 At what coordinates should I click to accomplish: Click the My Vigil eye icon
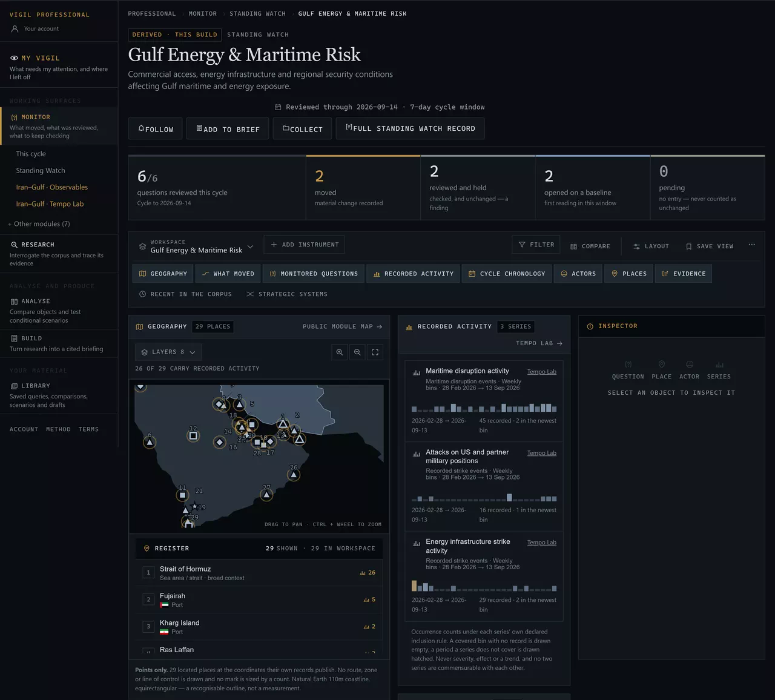coord(15,58)
